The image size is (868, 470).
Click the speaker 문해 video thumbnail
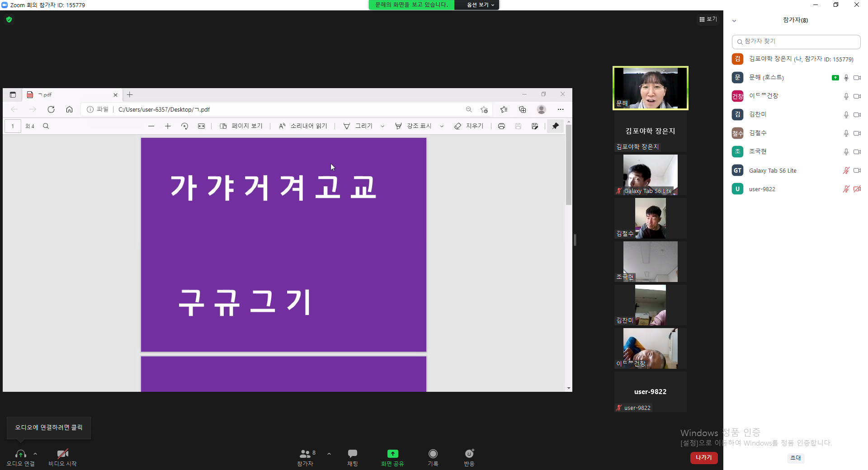(651, 88)
